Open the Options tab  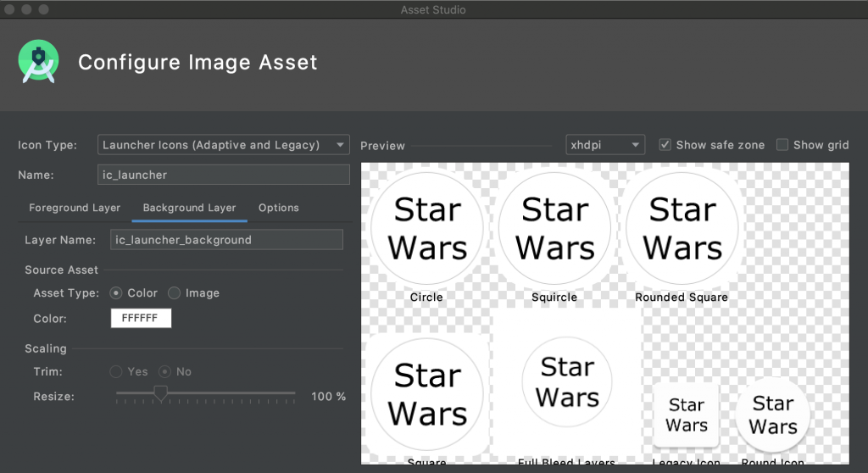pyautogui.click(x=278, y=208)
